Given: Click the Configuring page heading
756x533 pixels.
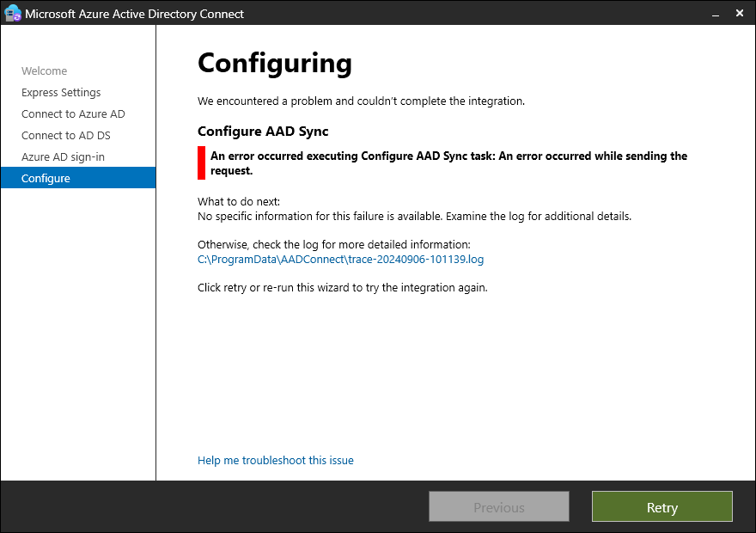Looking at the screenshot, I should (275, 64).
